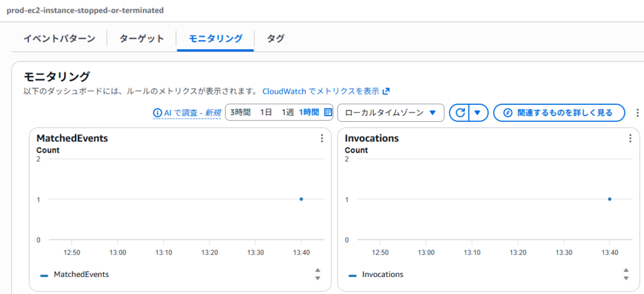Click the MatchedEvents data point at 13:40
The image size is (644, 294).
tap(301, 199)
